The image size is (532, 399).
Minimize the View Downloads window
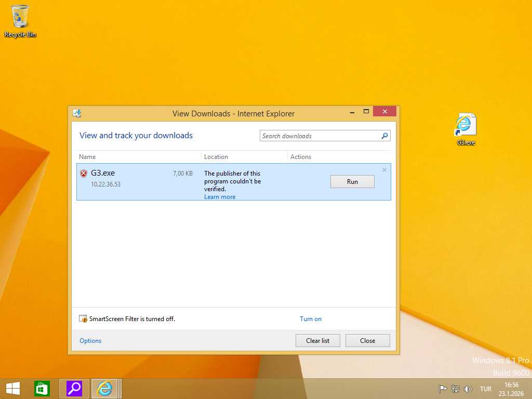coord(352,112)
